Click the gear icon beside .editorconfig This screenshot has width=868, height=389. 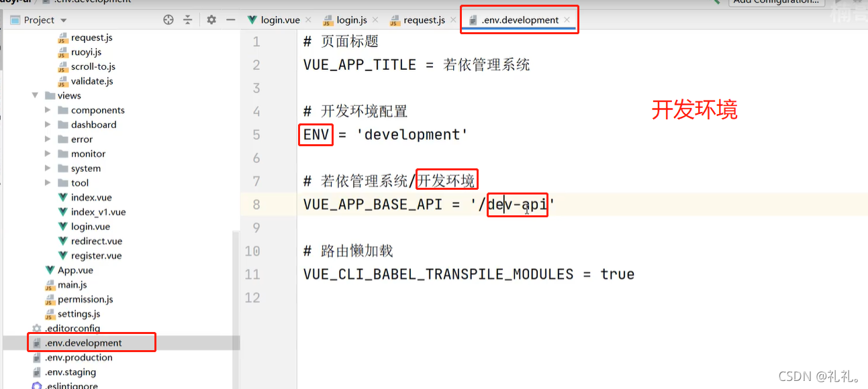[x=37, y=329]
